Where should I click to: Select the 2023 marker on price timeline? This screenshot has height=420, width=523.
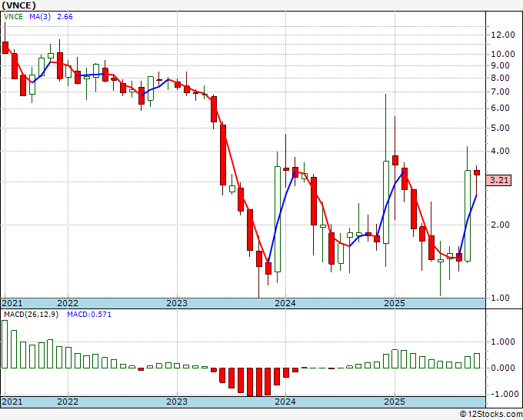click(x=177, y=303)
